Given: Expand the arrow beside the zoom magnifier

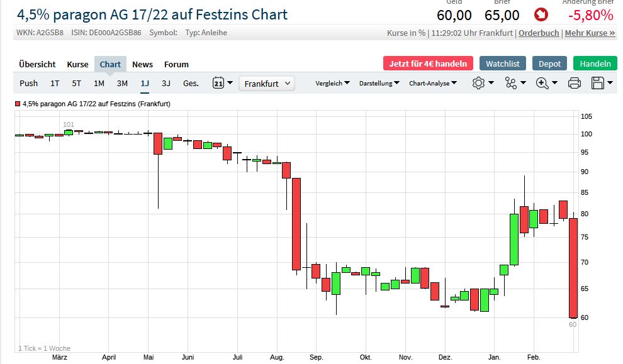Looking at the screenshot, I should point(554,83).
